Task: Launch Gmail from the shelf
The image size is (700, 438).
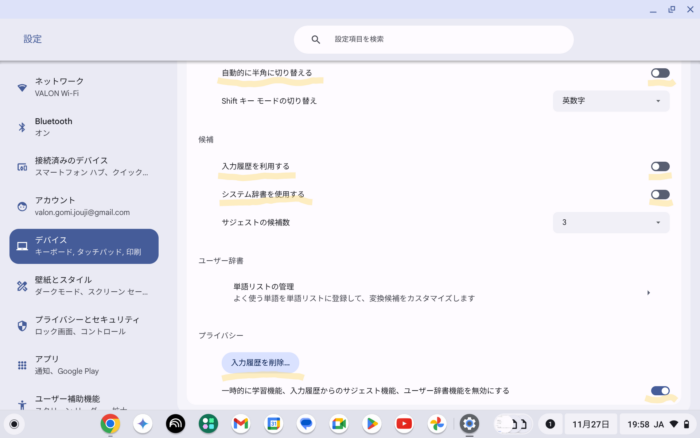Action: 240,424
